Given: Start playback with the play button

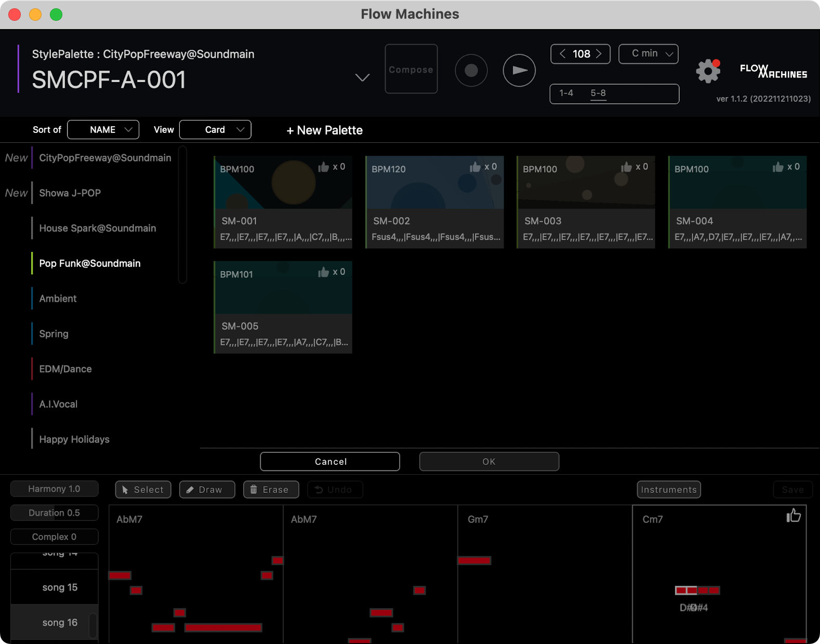Looking at the screenshot, I should point(519,70).
